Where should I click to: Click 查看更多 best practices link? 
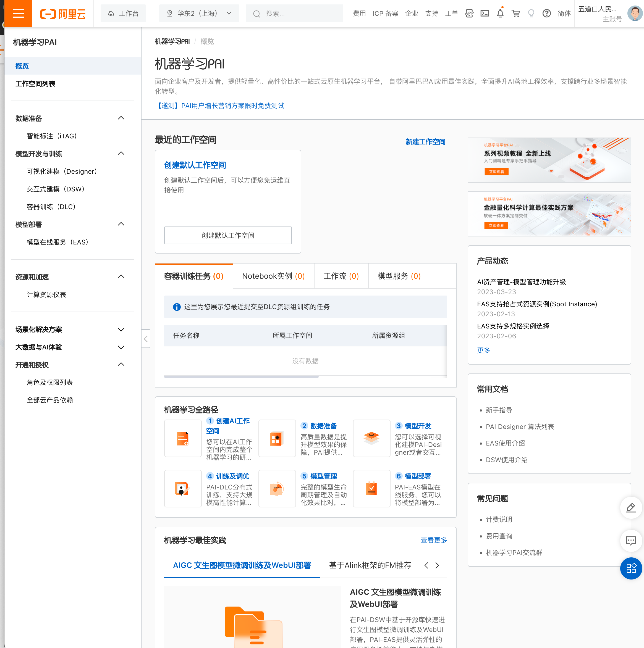click(x=434, y=540)
